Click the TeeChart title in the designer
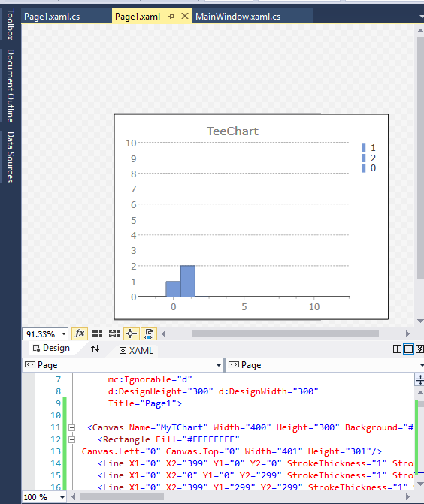The width and height of the screenshot is (424, 504). coord(232,131)
